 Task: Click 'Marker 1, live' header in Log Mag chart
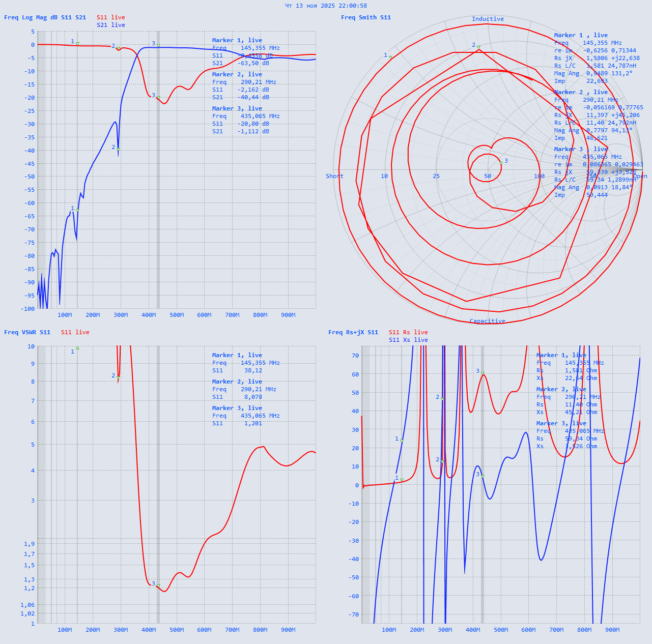coord(237,40)
